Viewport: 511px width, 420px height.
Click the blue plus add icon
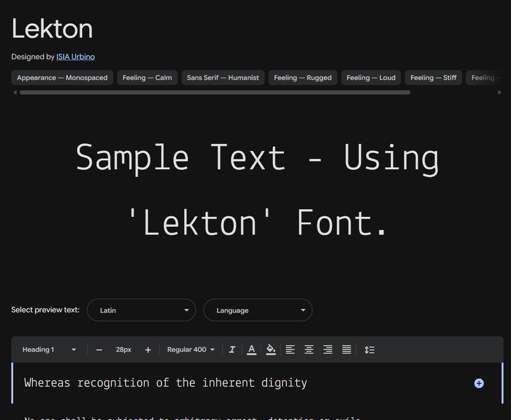coord(479,383)
